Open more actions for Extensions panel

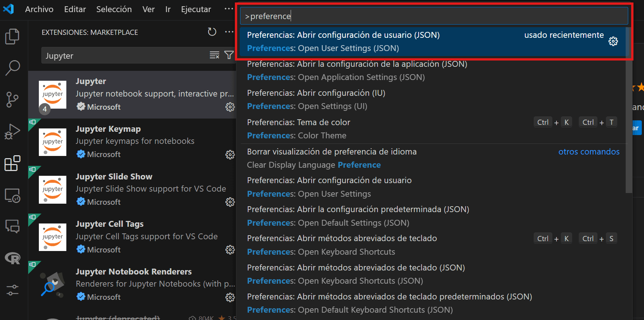click(x=229, y=32)
